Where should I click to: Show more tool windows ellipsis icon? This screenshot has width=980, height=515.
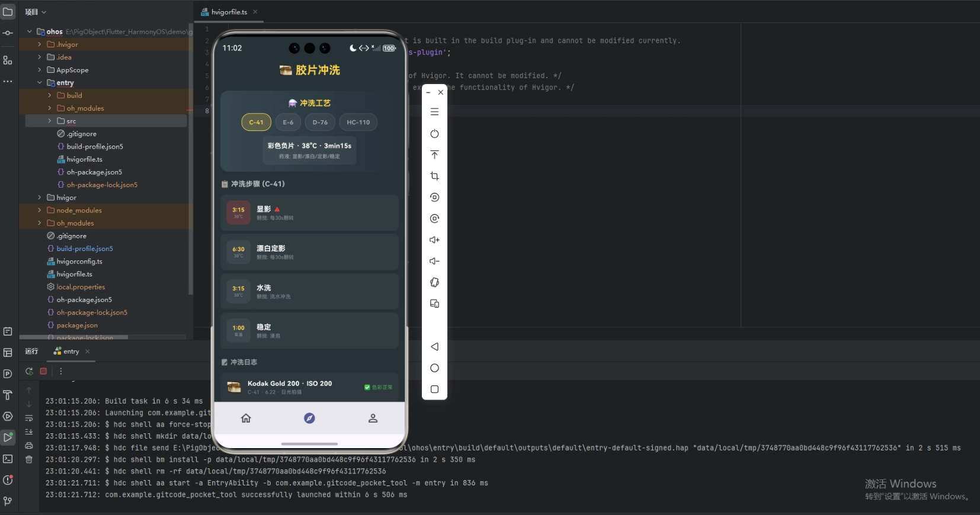(x=8, y=81)
